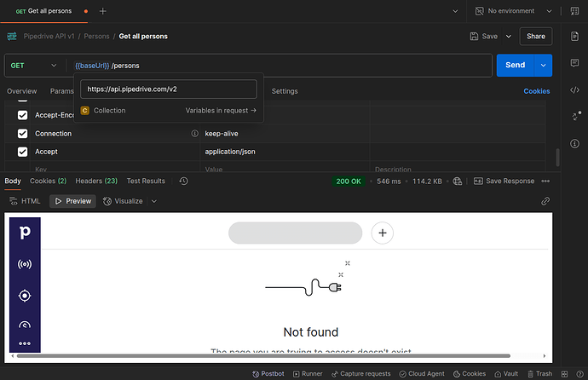Click the Share button
Screen dimensions: 588x380
click(535, 37)
